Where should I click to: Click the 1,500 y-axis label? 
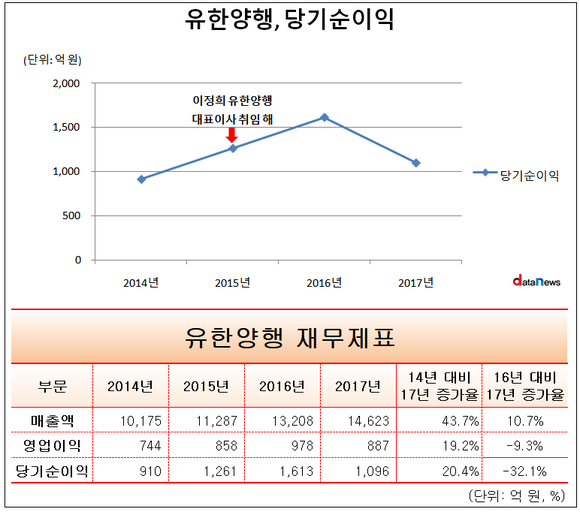click(x=66, y=128)
